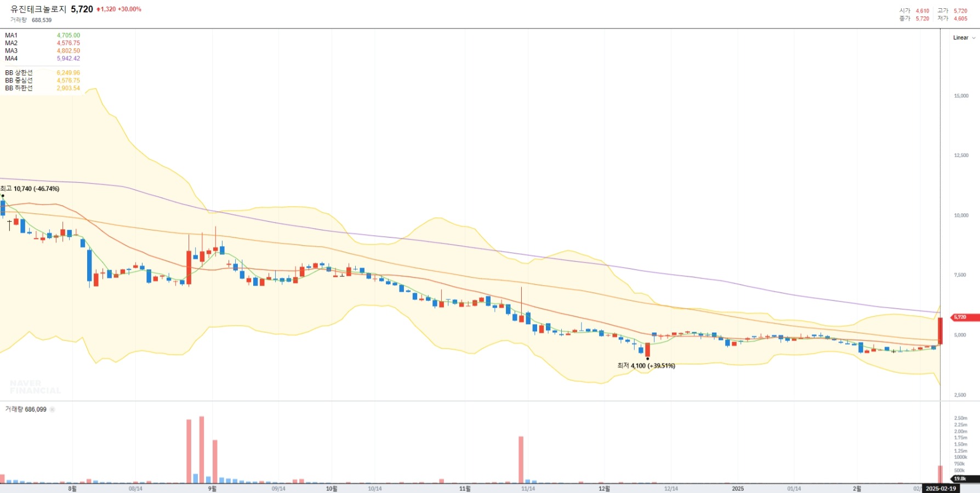Click the 09/14 label on time axis
This screenshot has width=980, height=493.
click(x=278, y=489)
